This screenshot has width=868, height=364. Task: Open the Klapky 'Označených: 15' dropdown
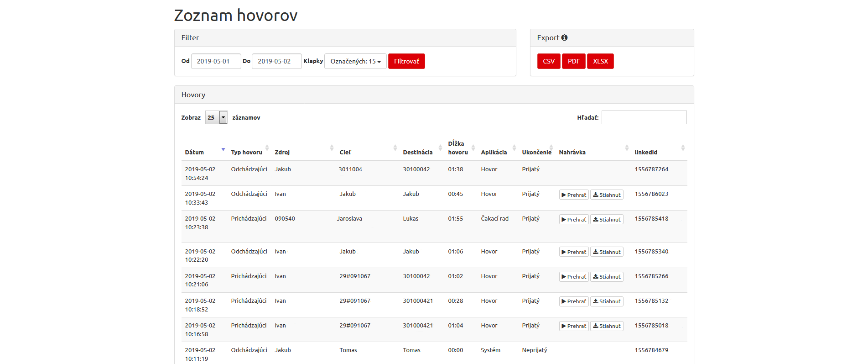(x=355, y=61)
